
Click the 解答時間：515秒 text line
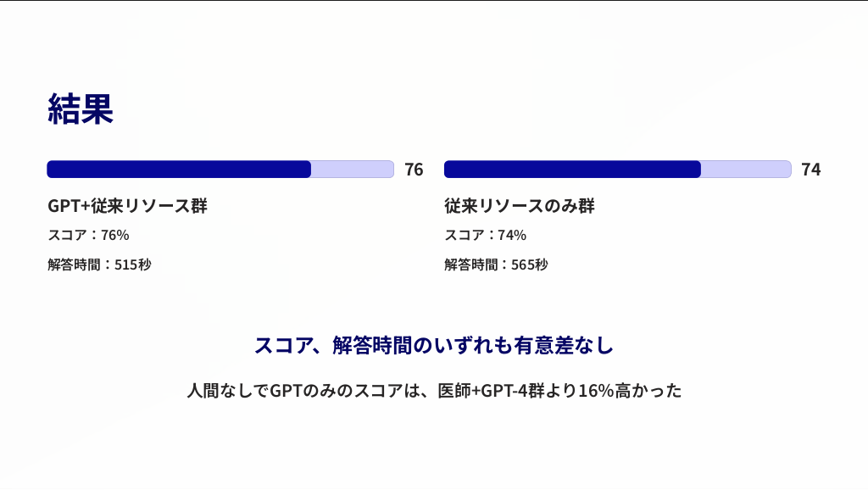pyautogui.click(x=99, y=264)
